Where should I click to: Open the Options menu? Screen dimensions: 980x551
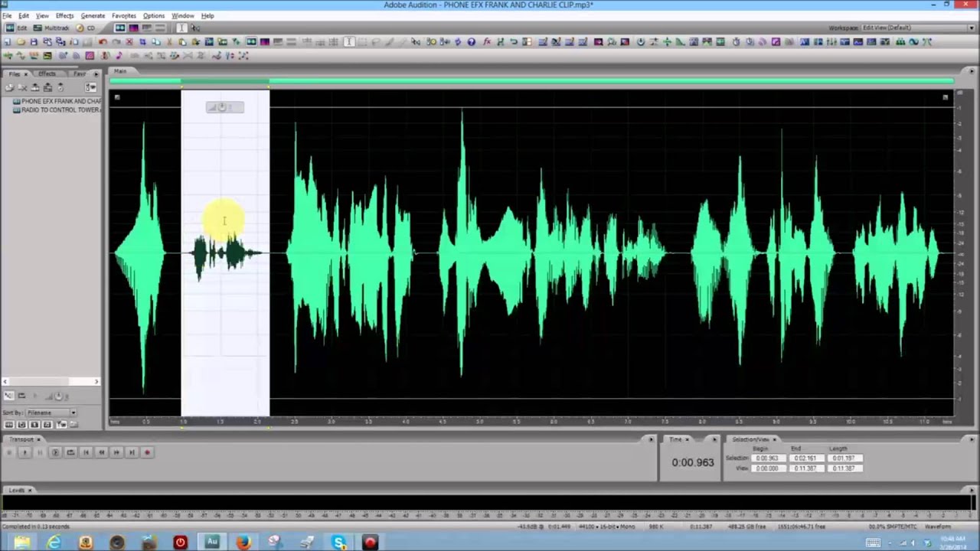click(153, 15)
